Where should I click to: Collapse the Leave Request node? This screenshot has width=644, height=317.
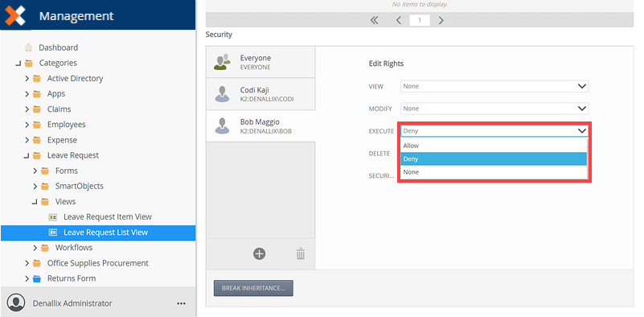tap(27, 156)
